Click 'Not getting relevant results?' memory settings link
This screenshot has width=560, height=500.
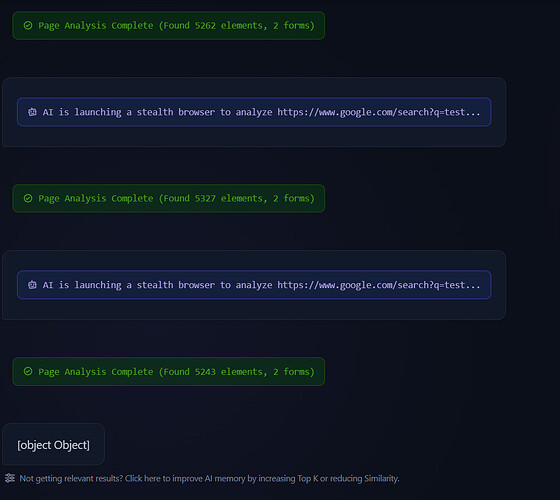click(209, 479)
